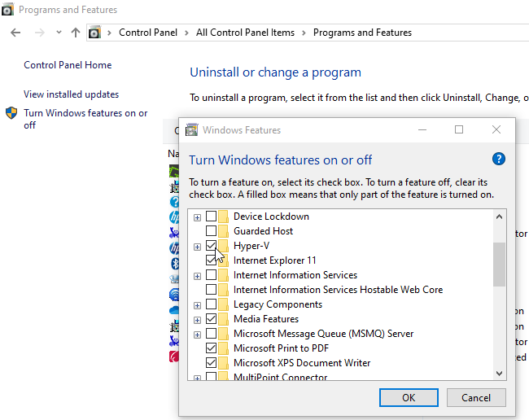Confirm with the OK button
This screenshot has width=529, height=420.
(409, 398)
